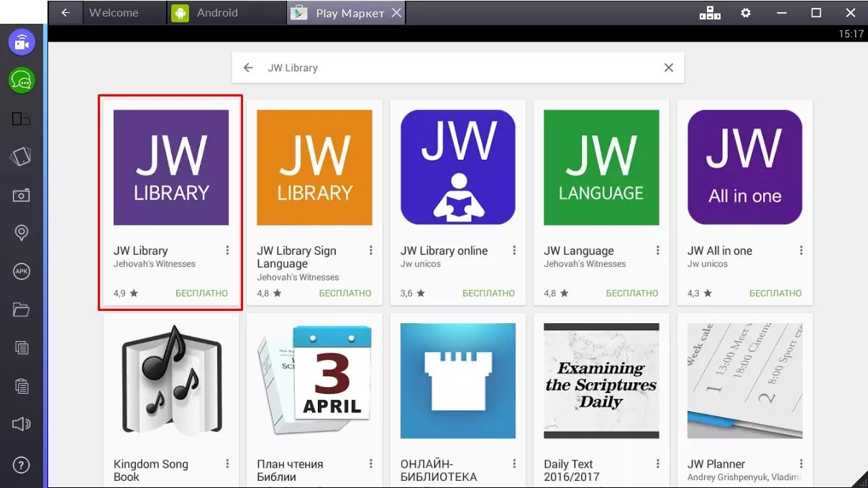Viewport: 868px width, 488px height.
Task: Open keyboard mapping from the title bar icon
Action: click(x=710, y=12)
